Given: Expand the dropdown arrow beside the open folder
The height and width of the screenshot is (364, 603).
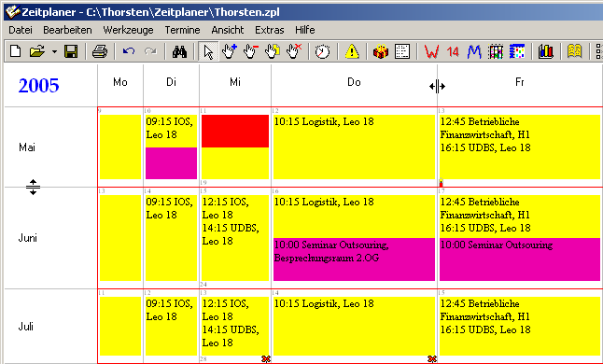Looking at the screenshot, I should (55, 51).
